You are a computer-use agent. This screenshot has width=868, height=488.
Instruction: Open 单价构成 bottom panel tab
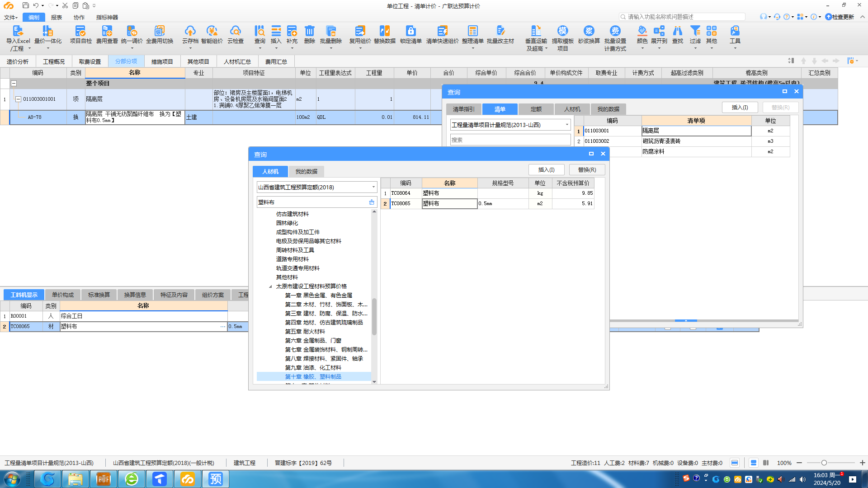(x=62, y=295)
